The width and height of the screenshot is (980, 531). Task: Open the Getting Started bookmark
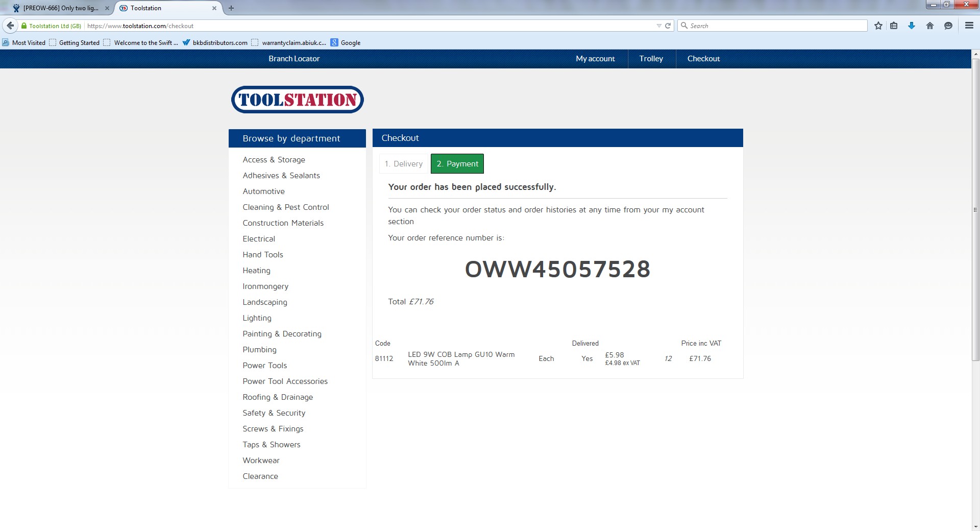75,42
